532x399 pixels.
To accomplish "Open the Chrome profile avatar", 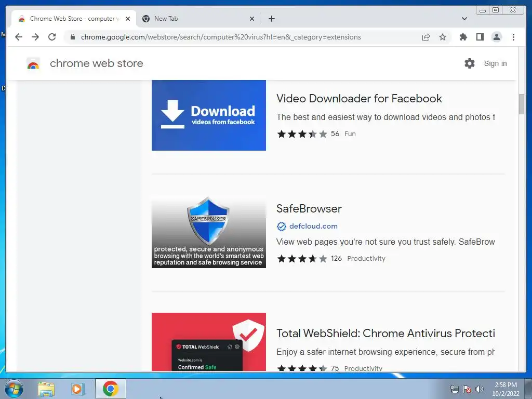I will [x=496, y=37].
